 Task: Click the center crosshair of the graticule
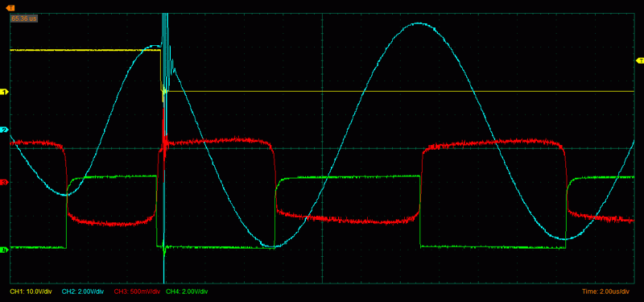(x=323, y=148)
